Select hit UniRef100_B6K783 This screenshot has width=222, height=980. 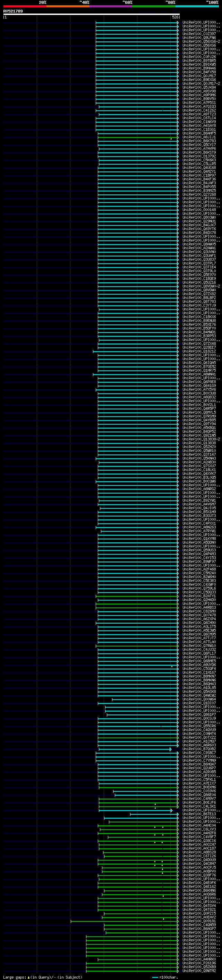(199, 141)
